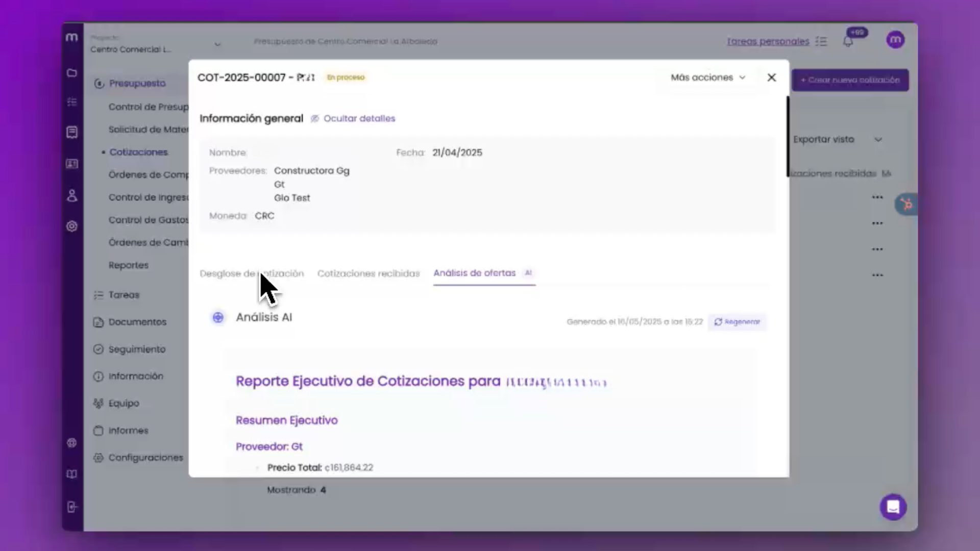Select Cotizaciones in the sidebar
The image size is (980, 551).
[x=138, y=152]
